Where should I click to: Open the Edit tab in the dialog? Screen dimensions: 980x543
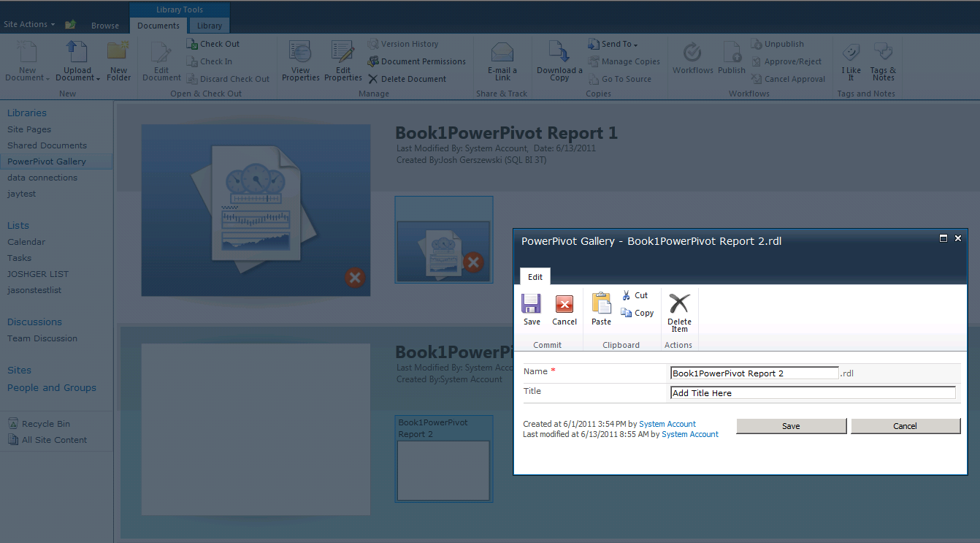coord(535,277)
